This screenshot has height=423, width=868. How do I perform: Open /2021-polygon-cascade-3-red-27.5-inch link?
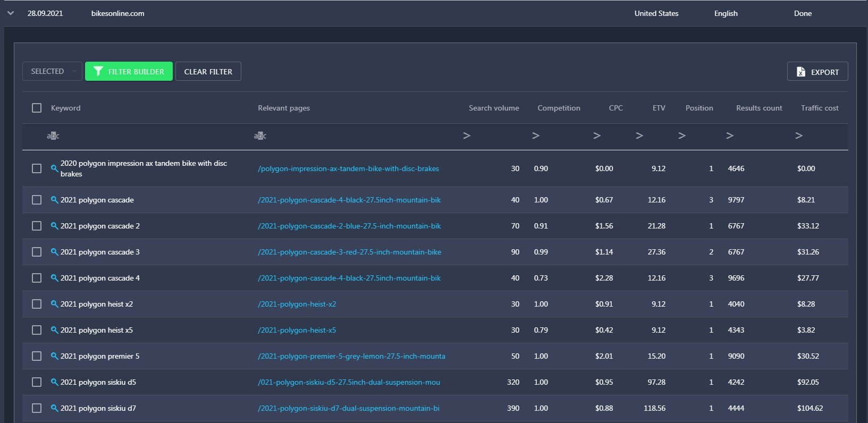coord(350,252)
